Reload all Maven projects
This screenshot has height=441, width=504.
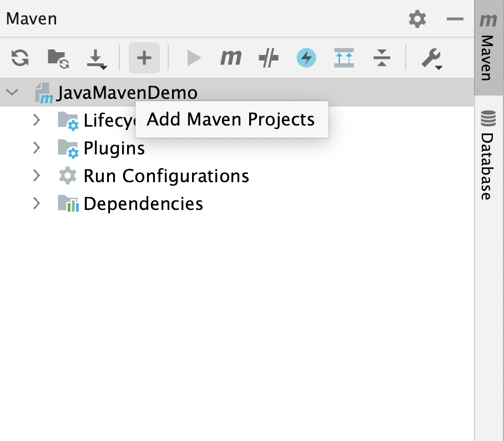tap(18, 57)
